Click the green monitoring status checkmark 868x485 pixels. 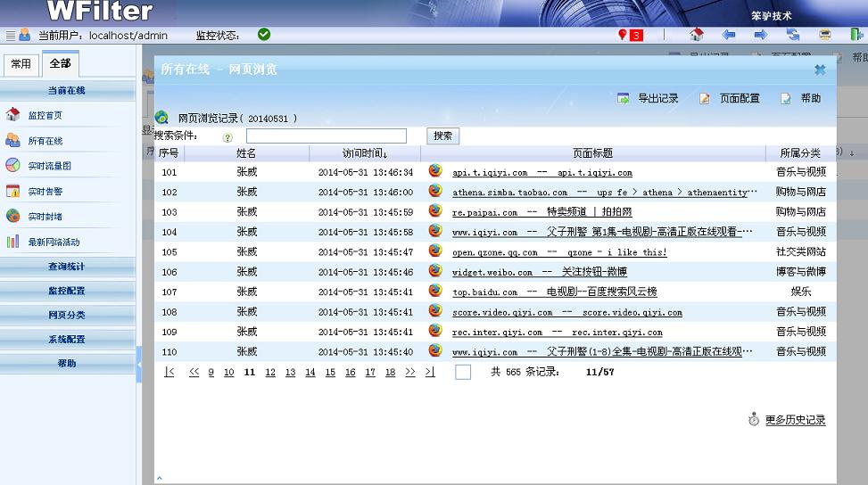tap(264, 35)
